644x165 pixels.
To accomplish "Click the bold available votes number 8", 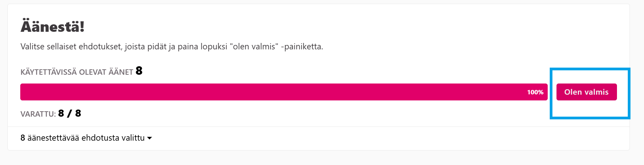I will tap(139, 71).
